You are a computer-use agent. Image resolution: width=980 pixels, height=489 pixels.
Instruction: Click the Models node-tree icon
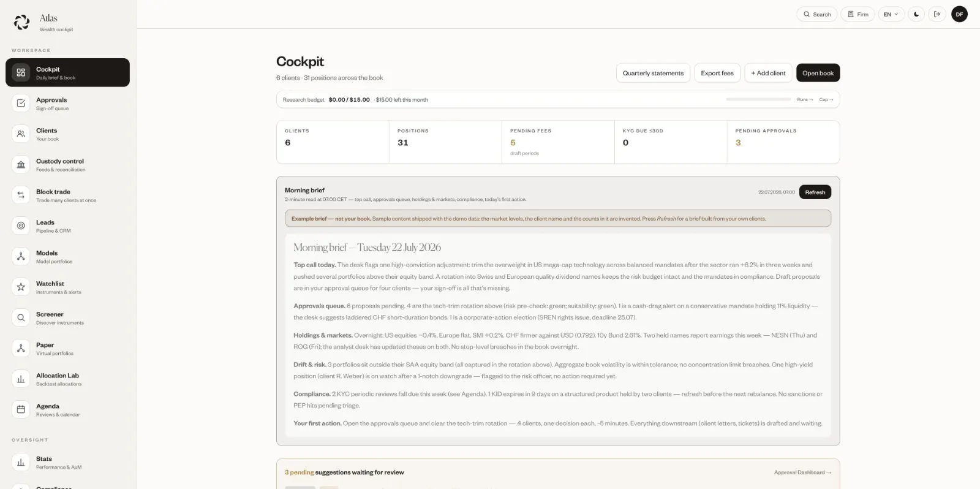[x=21, y=256]
